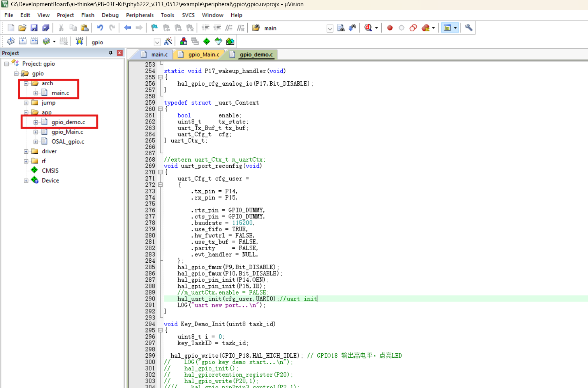Save the current file via toolbar
The height and width of the screenshot is (388, 588).
pyautogui.click(x=34, y=28)
